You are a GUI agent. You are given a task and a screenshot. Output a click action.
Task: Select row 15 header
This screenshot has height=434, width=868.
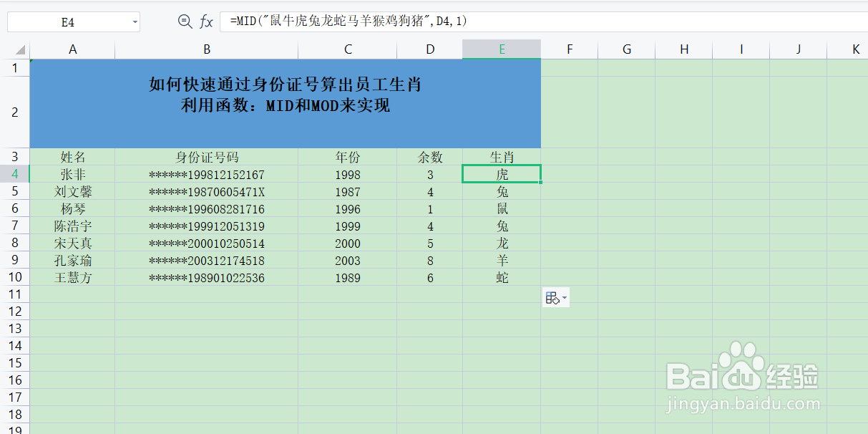tap(15, 363)
